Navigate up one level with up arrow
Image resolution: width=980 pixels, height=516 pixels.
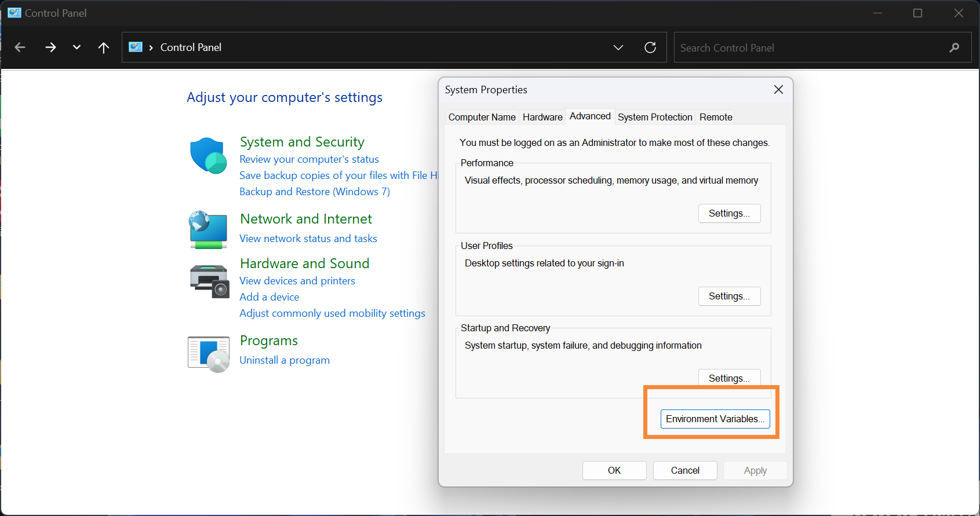(104, 47)
